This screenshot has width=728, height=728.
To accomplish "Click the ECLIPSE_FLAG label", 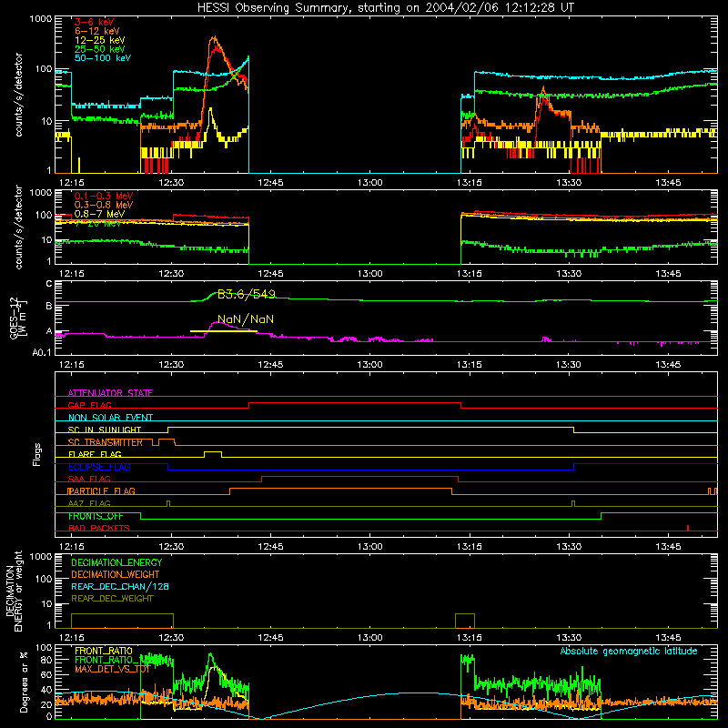I will tap(99, 467).
